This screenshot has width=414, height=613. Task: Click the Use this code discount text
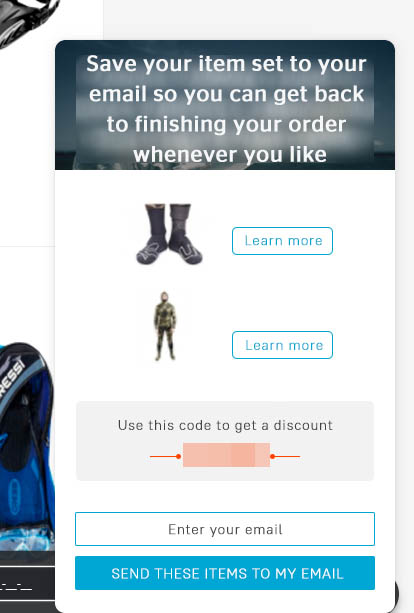point(225,425)
